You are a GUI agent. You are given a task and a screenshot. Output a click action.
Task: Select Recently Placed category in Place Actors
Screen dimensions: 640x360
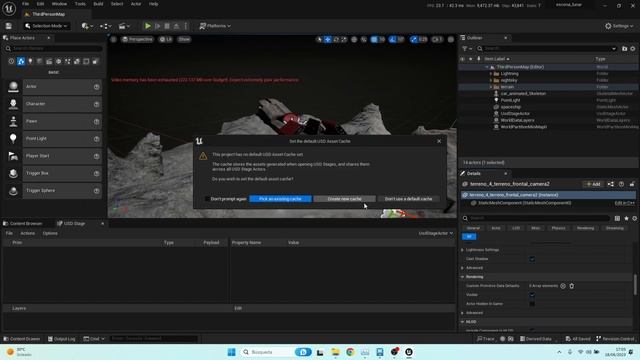pos(11,61)
